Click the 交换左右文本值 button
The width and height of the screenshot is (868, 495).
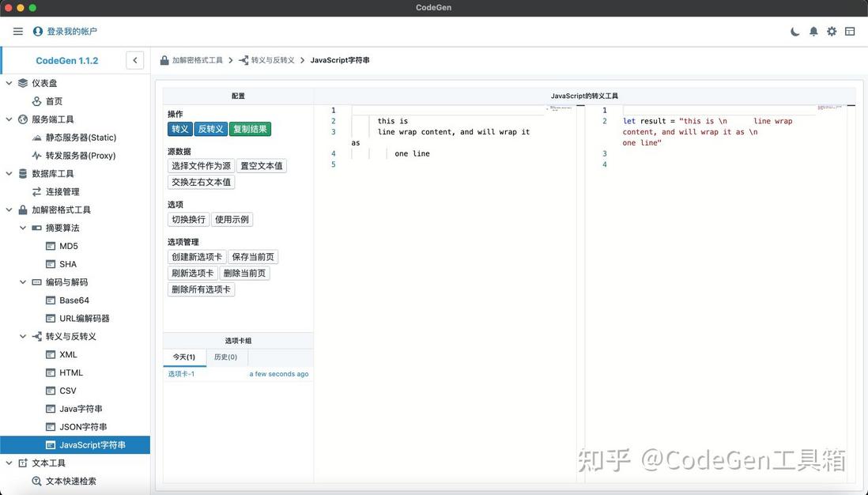[201, 182]
